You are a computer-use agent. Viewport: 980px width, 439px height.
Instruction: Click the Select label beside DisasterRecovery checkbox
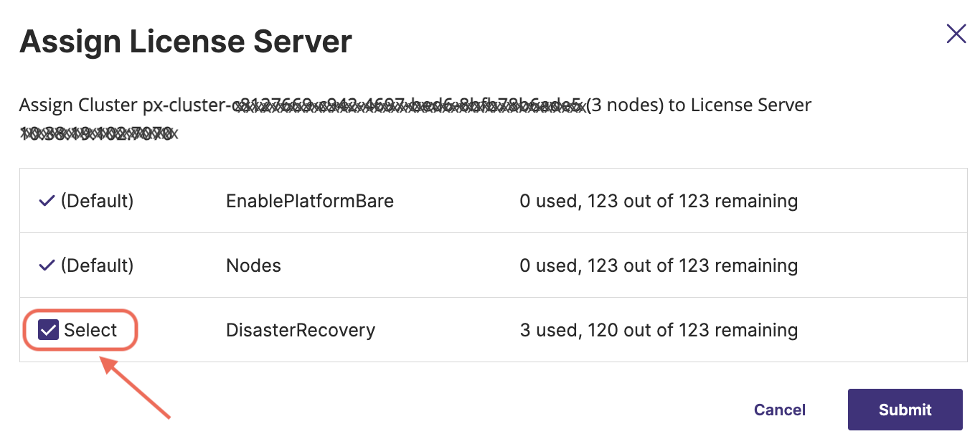(90, 330)
